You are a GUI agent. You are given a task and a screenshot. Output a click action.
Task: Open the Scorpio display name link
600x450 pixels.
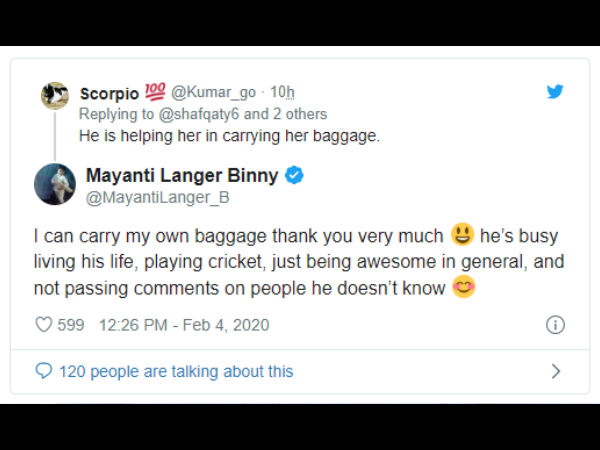109,93
